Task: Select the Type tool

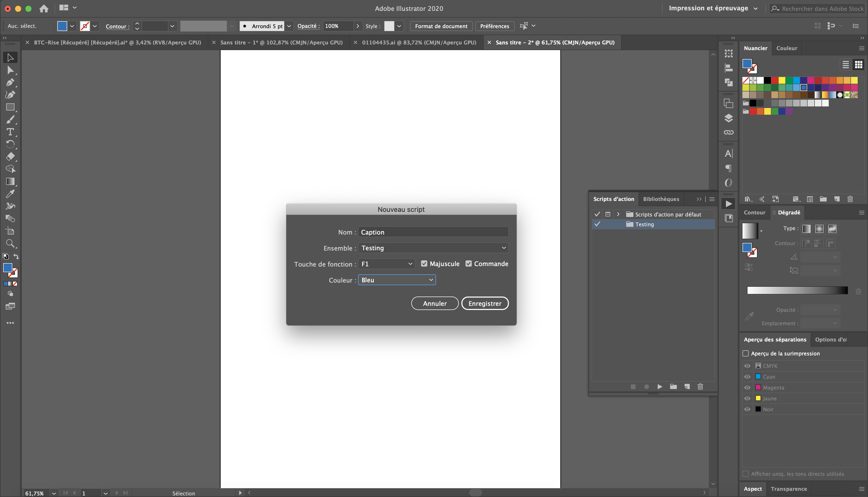Action: point(10,132)
